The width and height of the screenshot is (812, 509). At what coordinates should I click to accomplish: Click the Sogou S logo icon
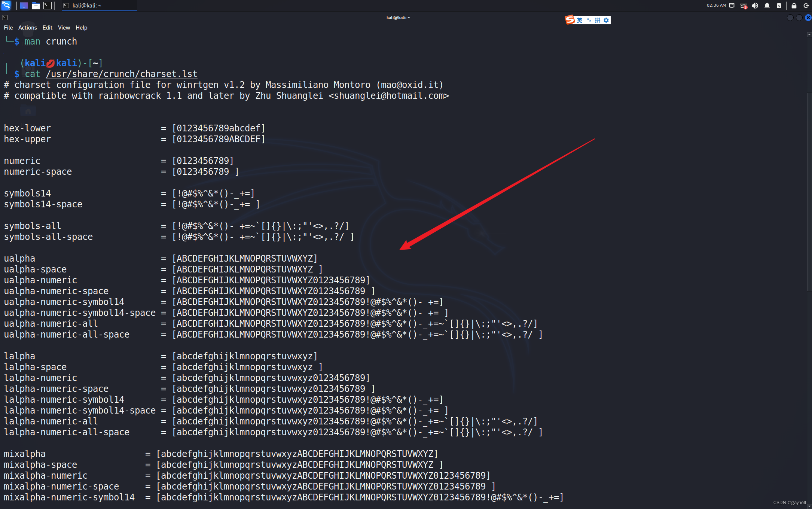(x=570, y=20)
